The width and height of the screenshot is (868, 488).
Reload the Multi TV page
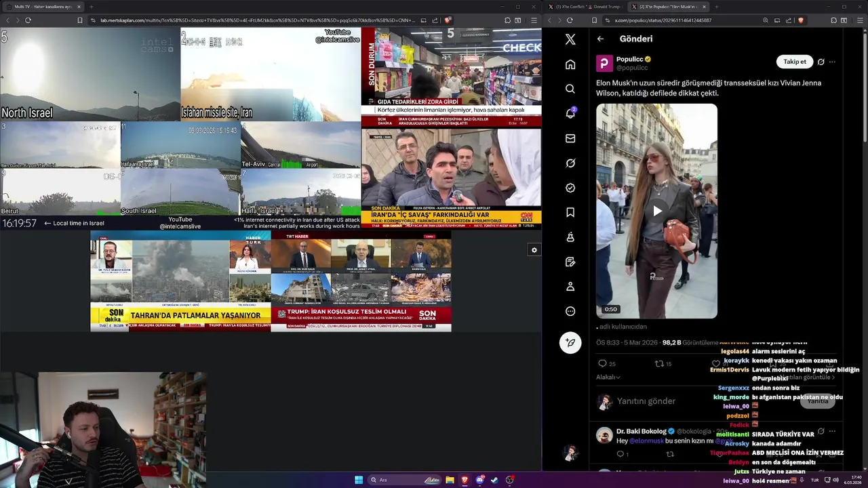tap(28, 20)
